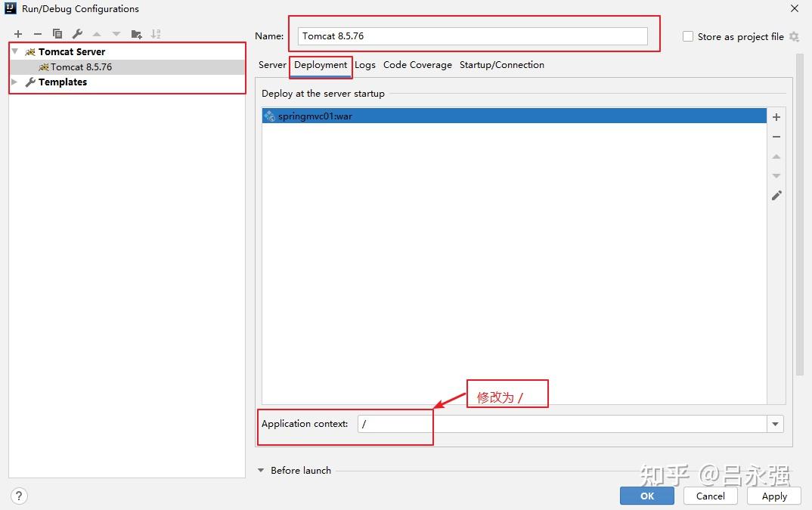
Task: Open the gear next to Store as project file
Action: [795, 37]
